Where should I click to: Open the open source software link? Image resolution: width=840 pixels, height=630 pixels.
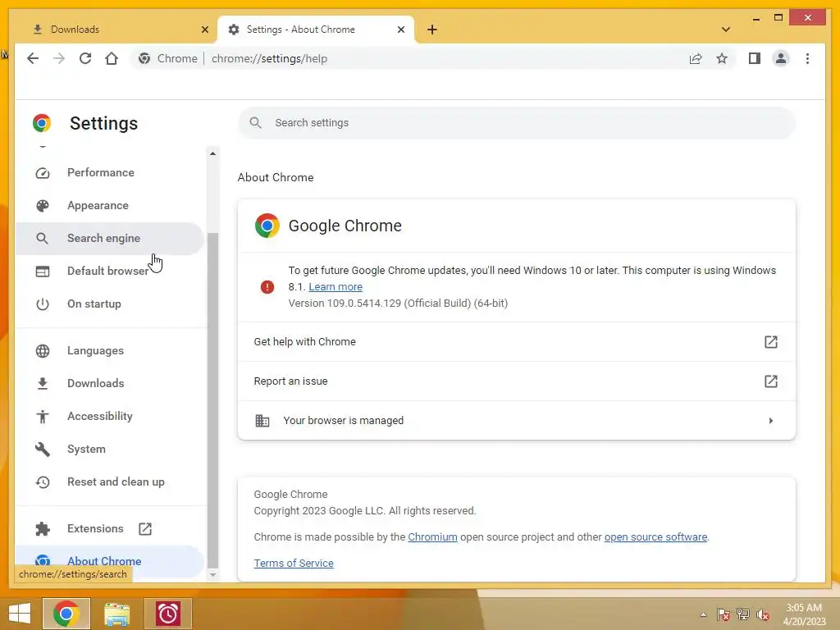(655, 536)
